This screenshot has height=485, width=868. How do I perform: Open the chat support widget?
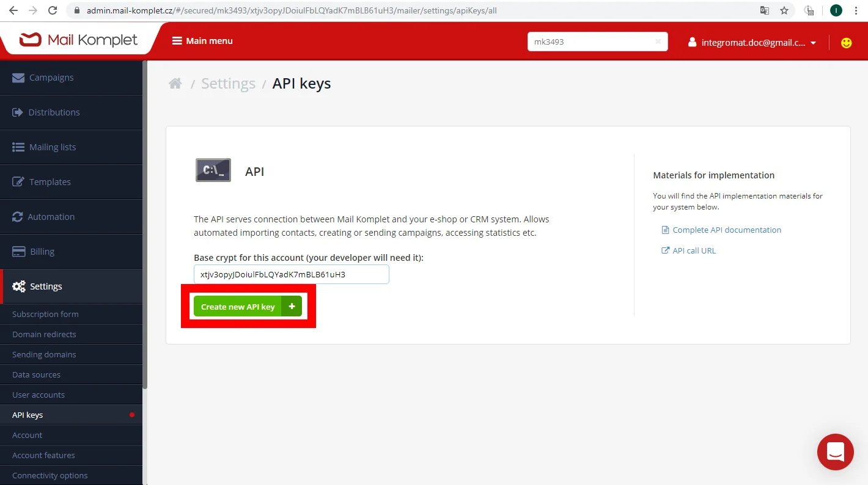click(836, 452)
